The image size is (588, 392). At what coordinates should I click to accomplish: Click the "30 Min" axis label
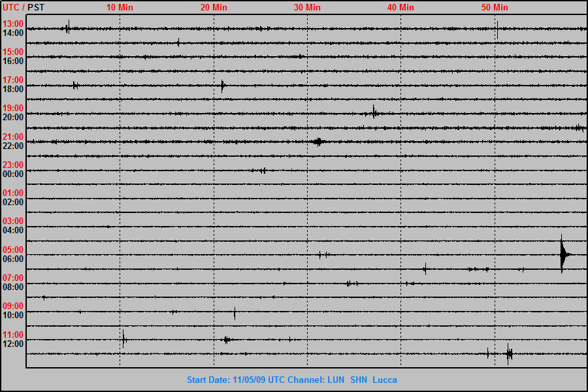tap(307, 7)
